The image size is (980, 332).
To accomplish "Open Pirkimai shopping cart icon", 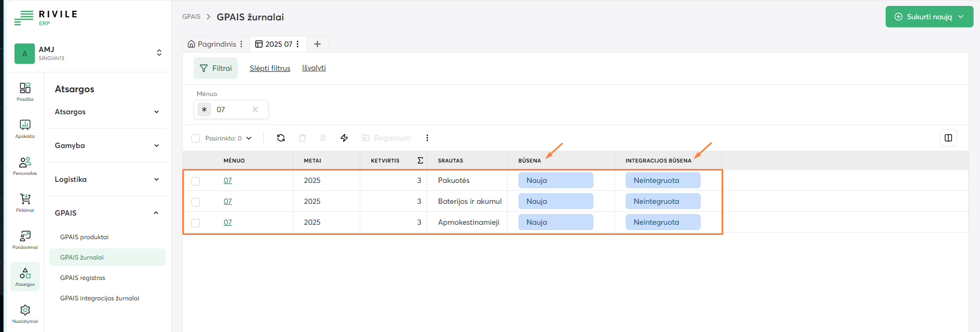I will click(25, 202).
